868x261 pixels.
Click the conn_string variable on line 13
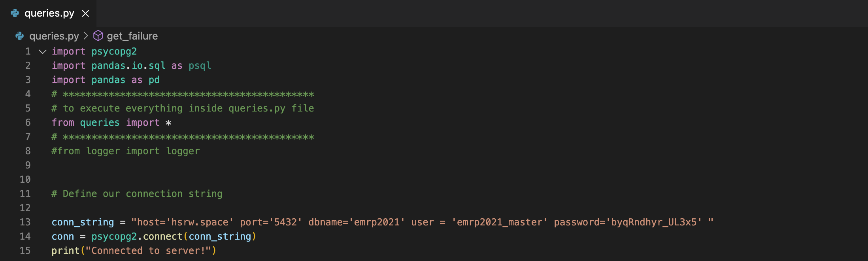[x=83, y=222]
